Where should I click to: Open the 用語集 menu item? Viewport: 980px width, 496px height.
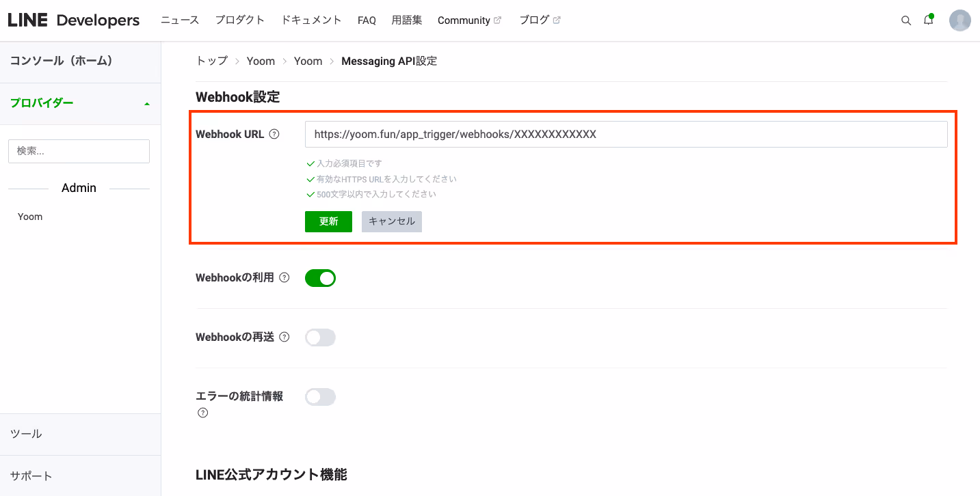pos(407,20)
